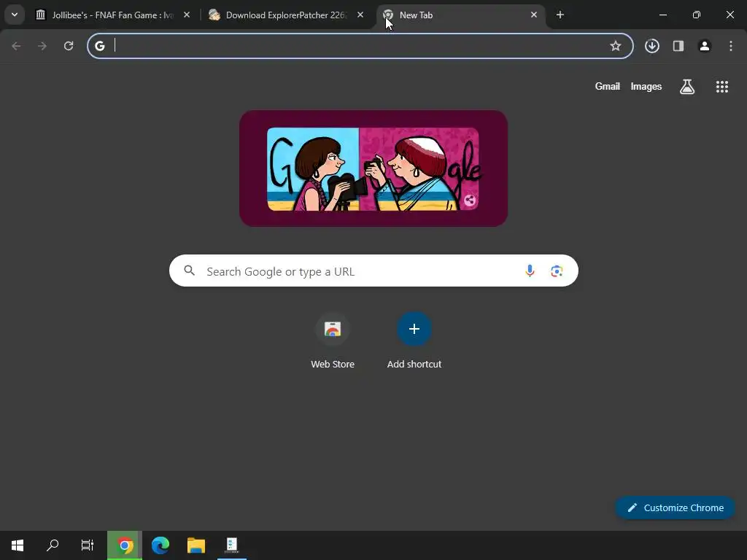Image resolution: width=747 pixels, height=560 pixels.
Task: Restore down the Chrome window
Action: point(697,15)
